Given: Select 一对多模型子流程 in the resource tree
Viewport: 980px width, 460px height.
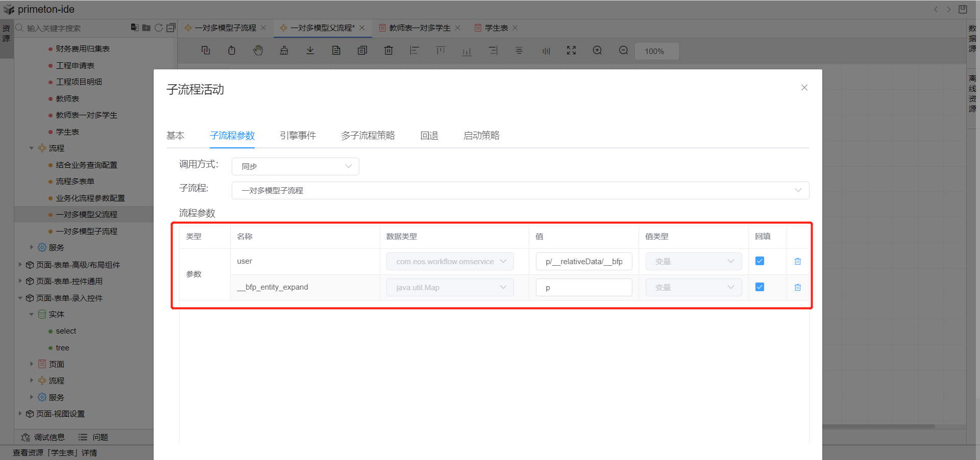Looking at the screenshot, I should click(86, 232).
